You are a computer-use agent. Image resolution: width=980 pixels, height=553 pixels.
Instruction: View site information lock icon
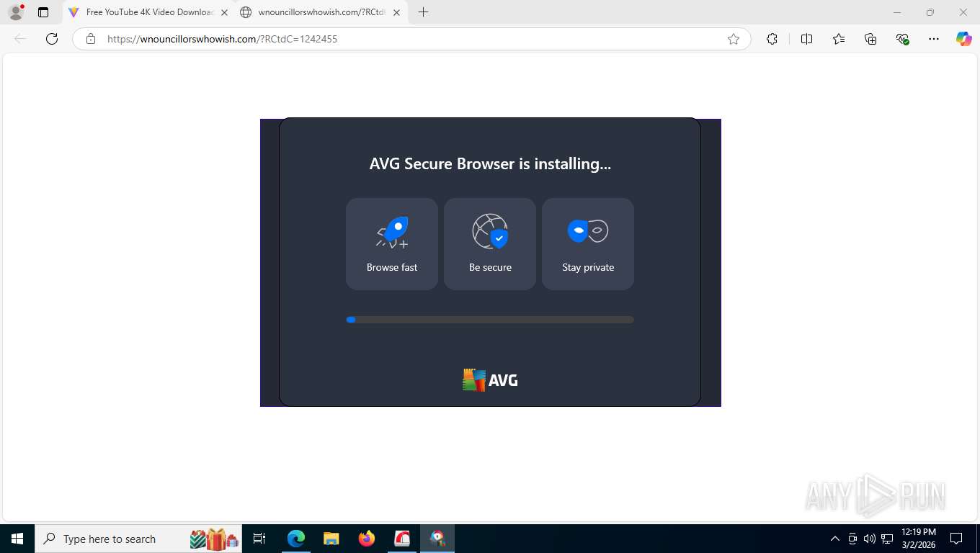click(90, 39)
